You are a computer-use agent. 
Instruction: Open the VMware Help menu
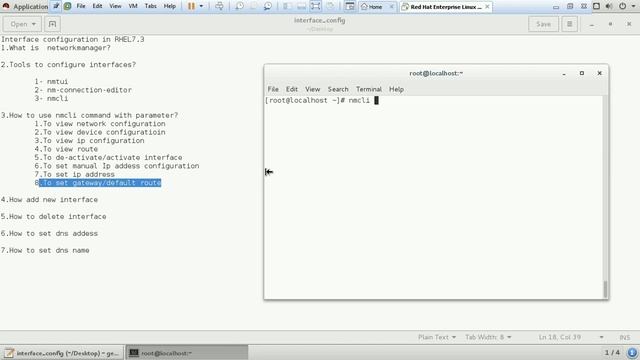click(169, 6)
